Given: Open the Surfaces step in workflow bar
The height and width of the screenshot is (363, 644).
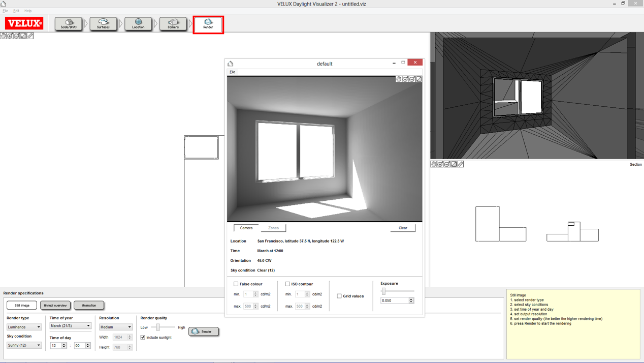Looking at the screenshot, I should [103, 23].
